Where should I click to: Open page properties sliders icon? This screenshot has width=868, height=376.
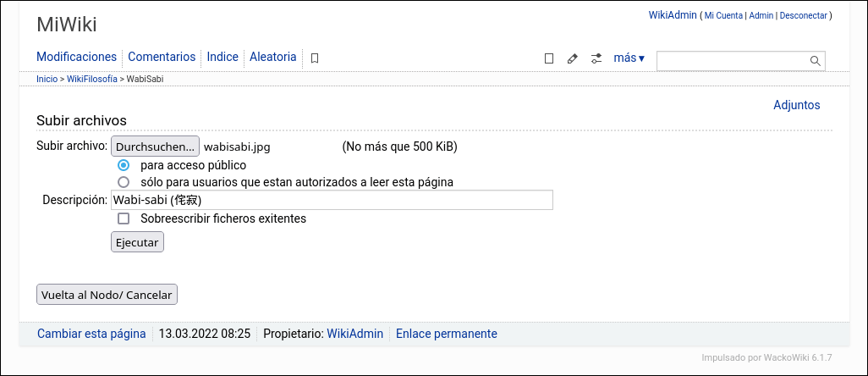[x=596, y=58]
